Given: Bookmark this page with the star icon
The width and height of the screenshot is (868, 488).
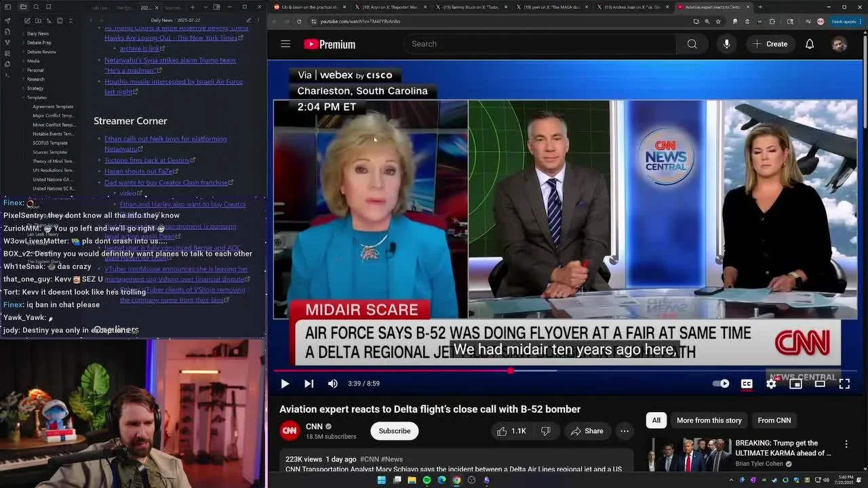Looking at the screenshot, I should tap(718, 21).
